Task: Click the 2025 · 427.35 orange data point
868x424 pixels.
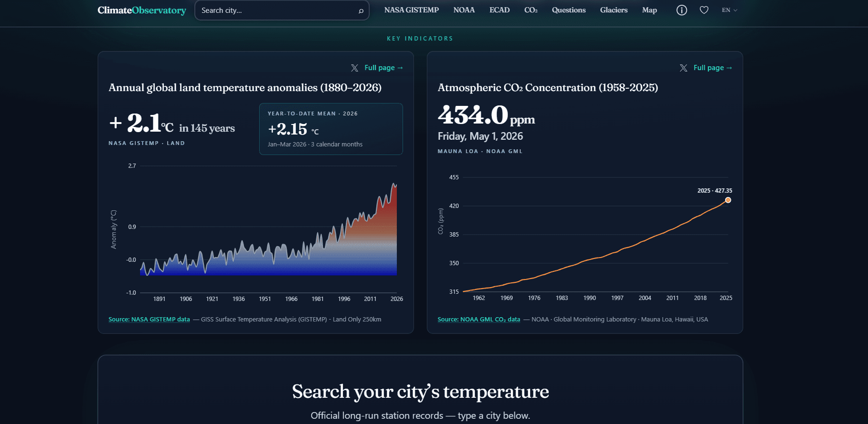Action: (728, 200)
